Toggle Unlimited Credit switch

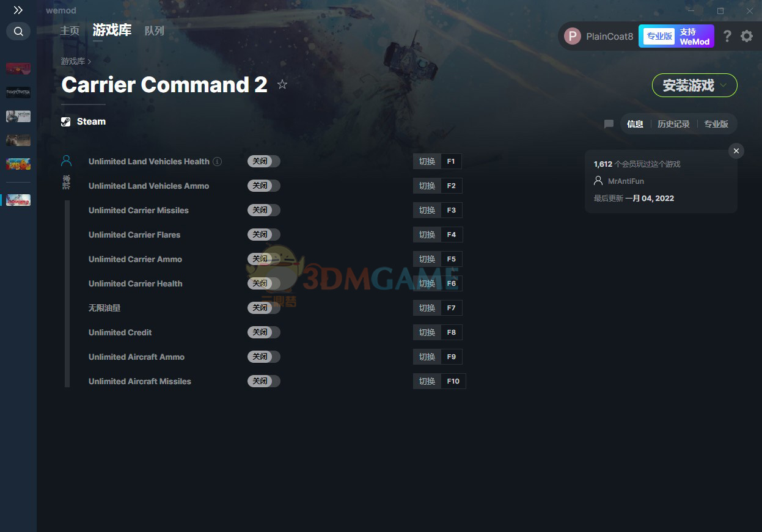tap(264, 332)
